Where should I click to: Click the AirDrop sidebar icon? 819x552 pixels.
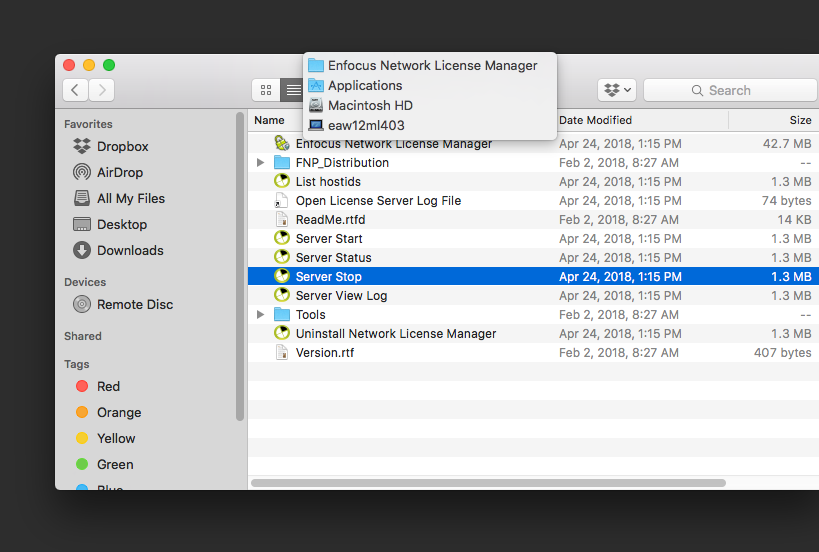pos(81,172)
